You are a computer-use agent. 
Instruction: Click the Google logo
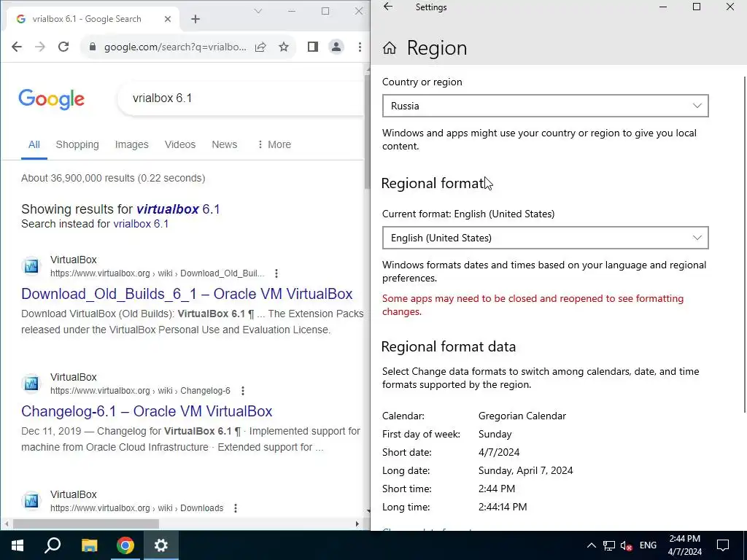[x=52, y=99]
